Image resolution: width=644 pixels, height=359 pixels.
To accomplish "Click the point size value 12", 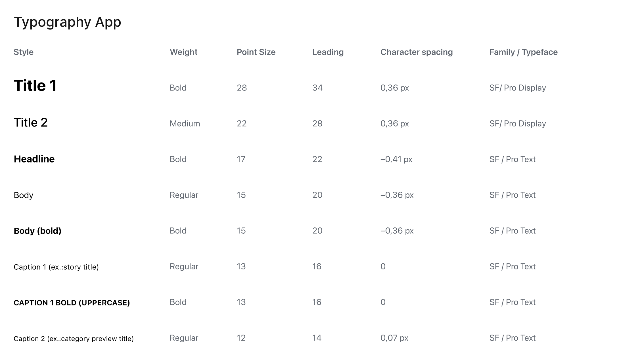I will (241, 338).
